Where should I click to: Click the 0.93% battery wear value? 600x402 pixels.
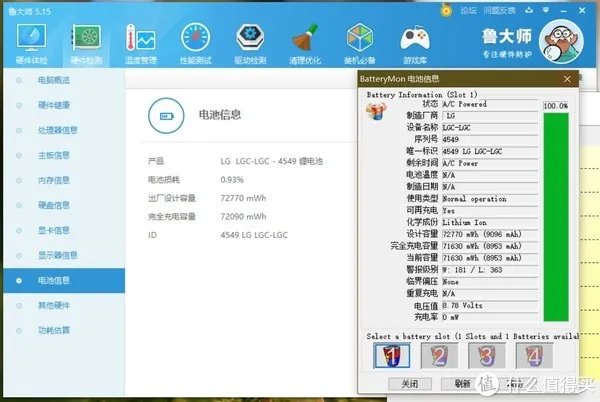[232, 180]
